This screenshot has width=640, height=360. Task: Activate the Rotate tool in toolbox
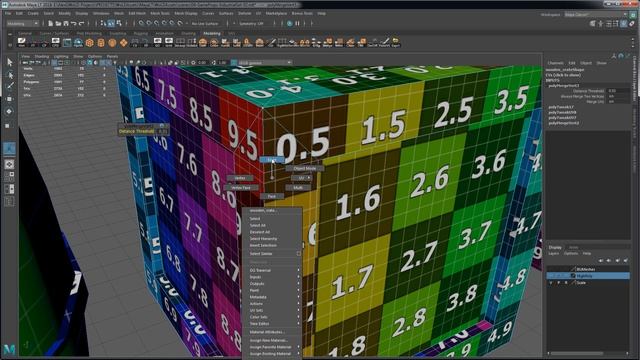10,111
